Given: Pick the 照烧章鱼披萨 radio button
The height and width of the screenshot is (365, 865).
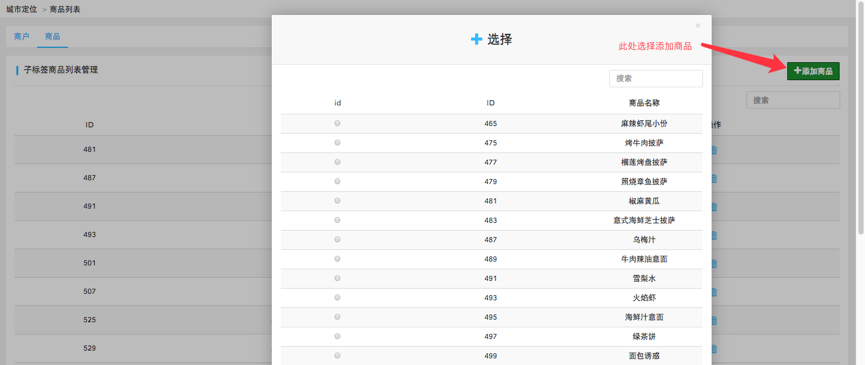Looking at the screenshot, I should 337,181.
